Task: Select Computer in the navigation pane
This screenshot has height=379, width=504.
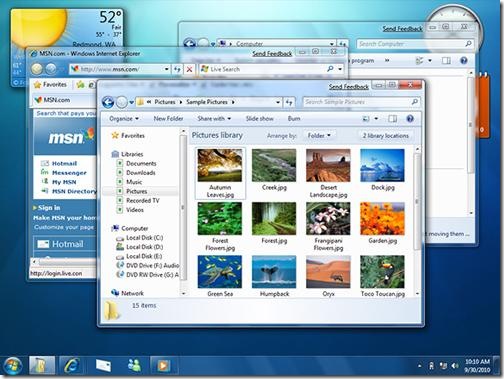Action: tap(130, 228)
